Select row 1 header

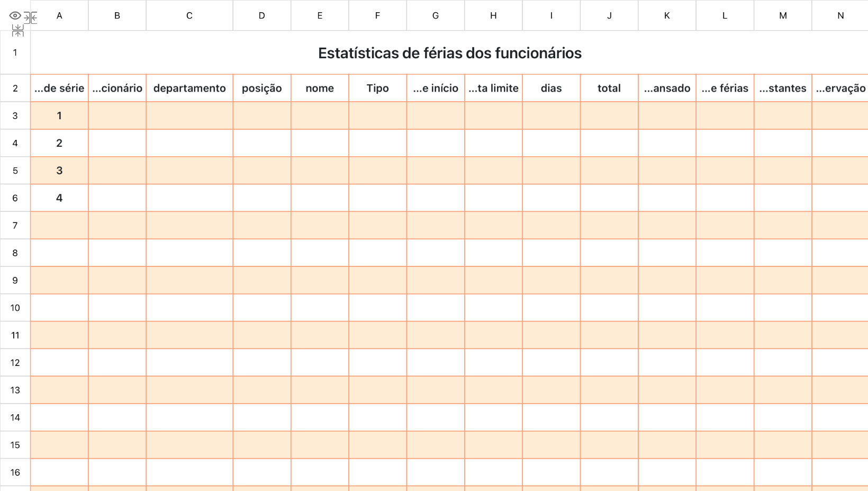(15, 52)
